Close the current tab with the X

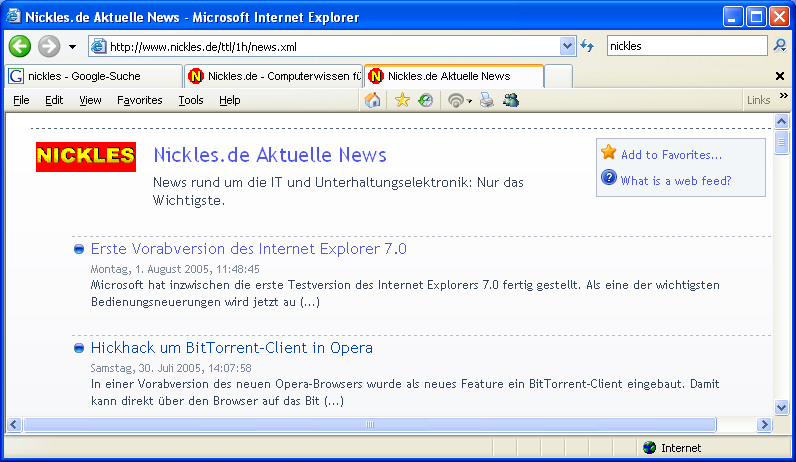780,76
